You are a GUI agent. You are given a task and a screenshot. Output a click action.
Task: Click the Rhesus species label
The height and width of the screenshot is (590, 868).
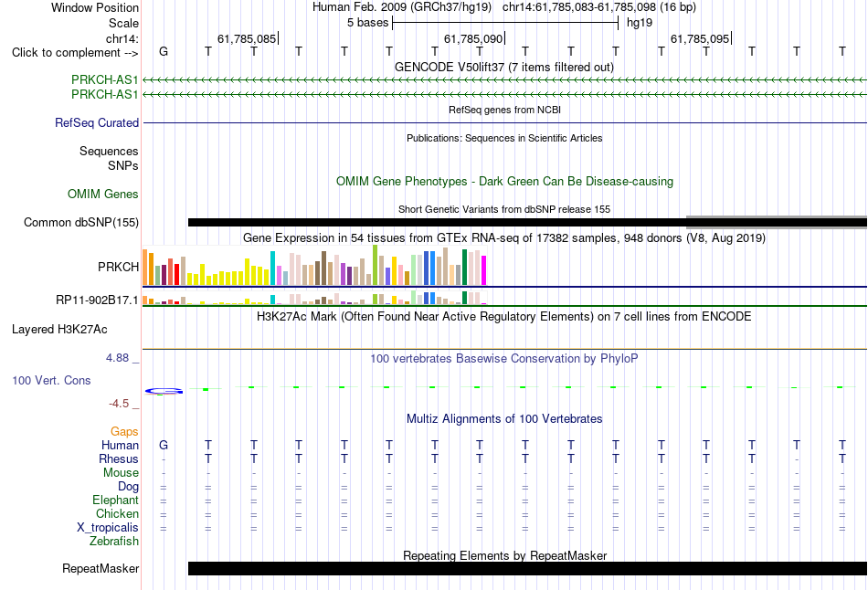click(119, 458)
